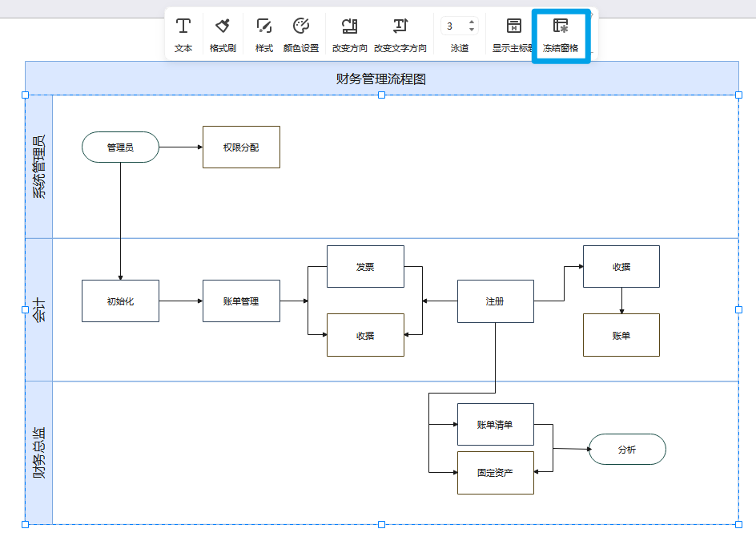This screenshot has width=756, height=545.
Task: Select the 财务管理流程图 title bar
Action: tap(381, 79)
